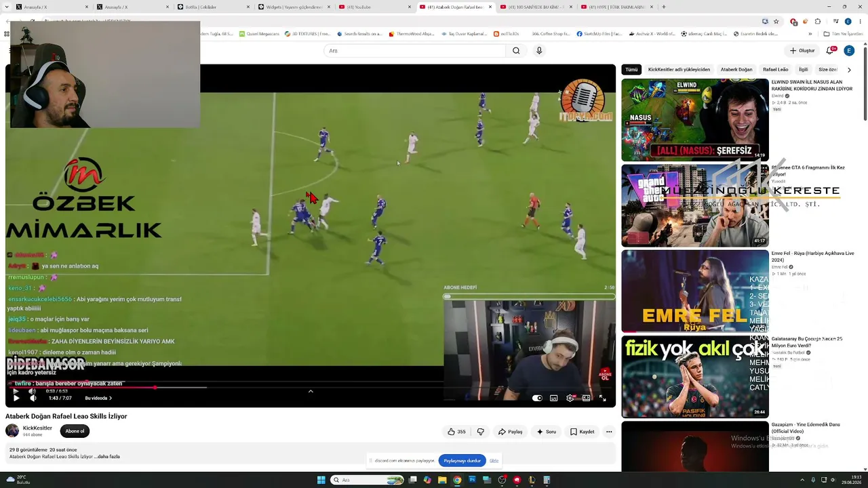The image size is (868, 488).
Task: Open the subtitles/captions button
Action: [553, 398]
